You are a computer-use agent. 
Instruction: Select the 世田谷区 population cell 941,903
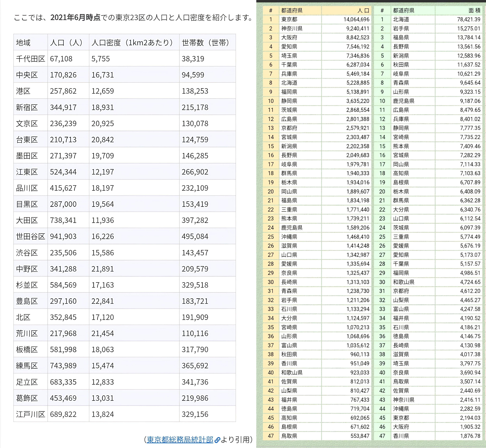(63, 236)
